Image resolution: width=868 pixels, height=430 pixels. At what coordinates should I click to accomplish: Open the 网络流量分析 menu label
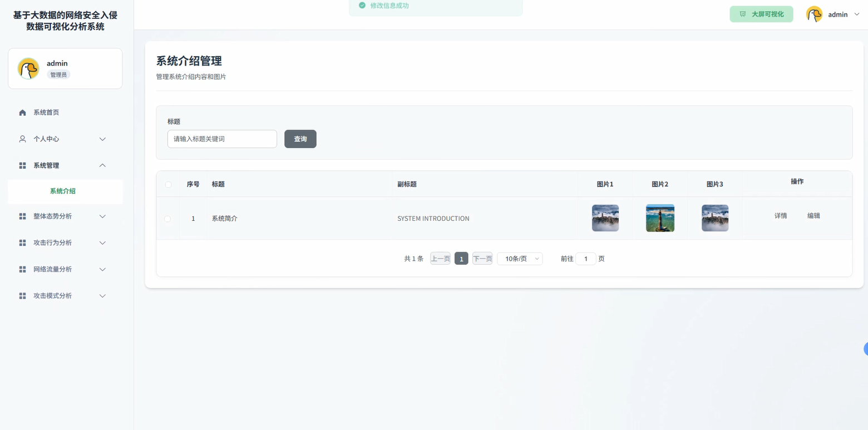52,269
